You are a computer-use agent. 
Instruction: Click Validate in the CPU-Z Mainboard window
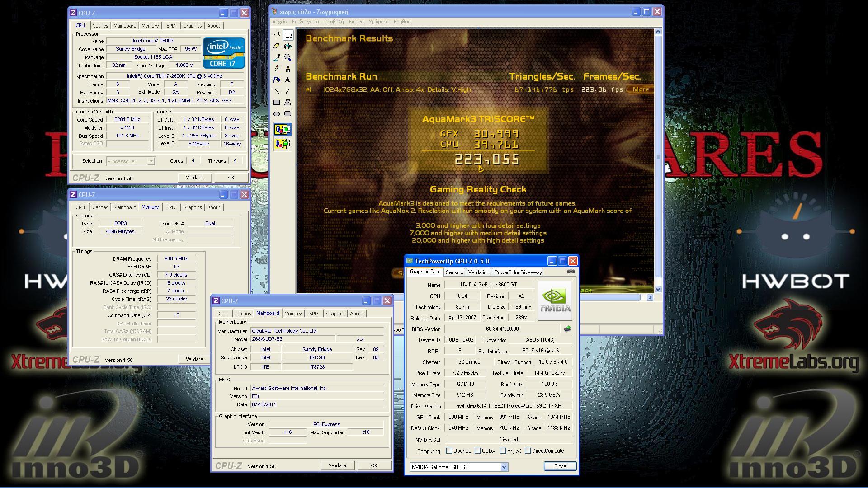[337, 465]
